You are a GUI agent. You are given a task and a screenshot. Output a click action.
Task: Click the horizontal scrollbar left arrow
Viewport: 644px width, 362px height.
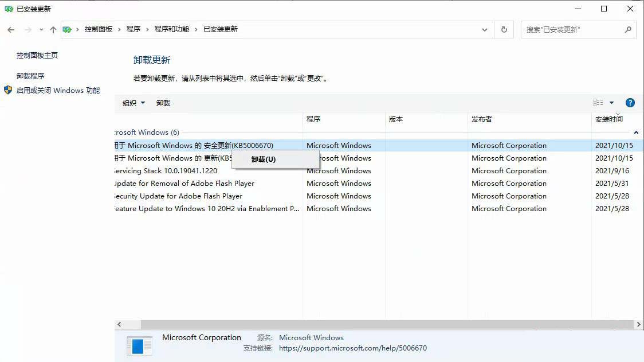tap(119, 325)
